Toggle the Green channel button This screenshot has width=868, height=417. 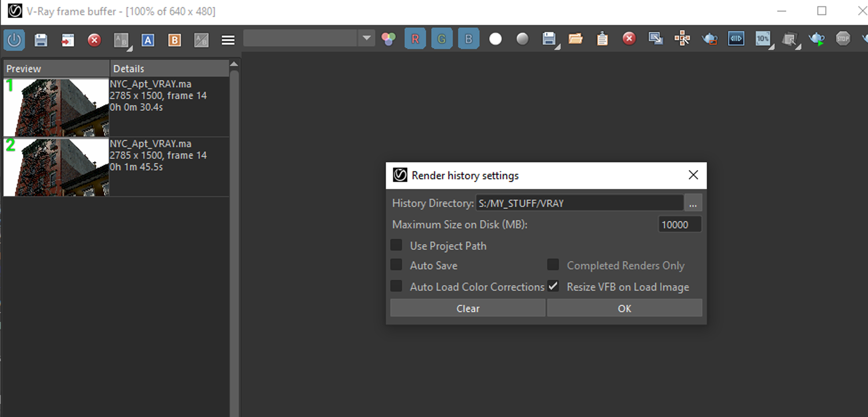(441, 39)
